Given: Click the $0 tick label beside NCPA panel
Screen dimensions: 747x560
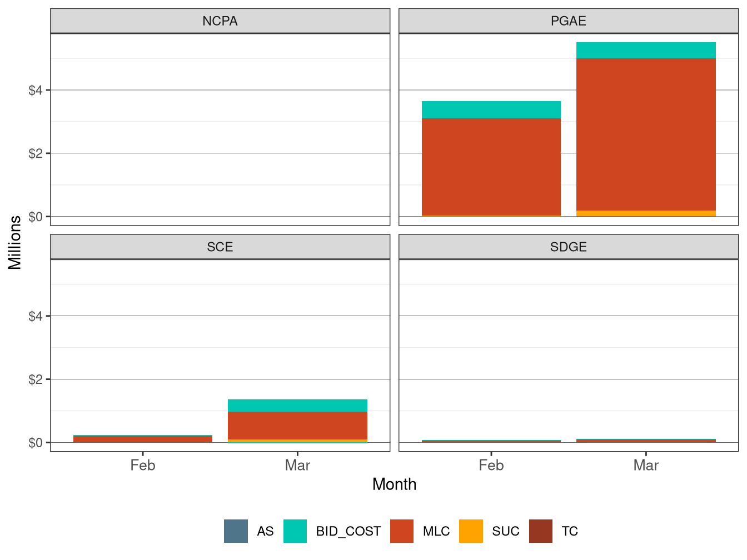Looking at the screenshot, I should click(x=36, y=217).
